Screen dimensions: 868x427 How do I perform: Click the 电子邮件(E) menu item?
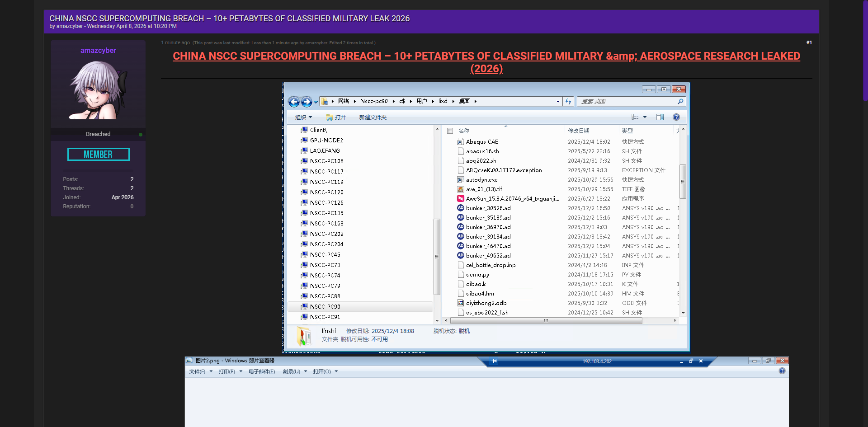click(x=261, y=371)
